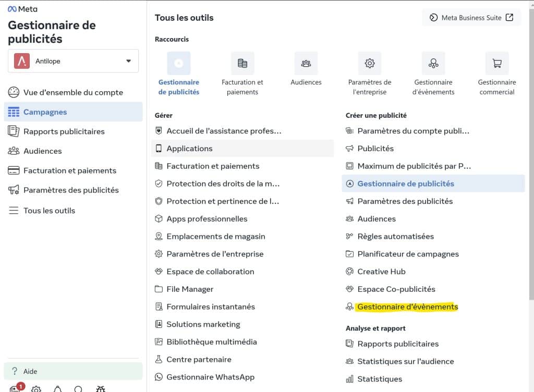Click the tools panel vertical scrollbar

(531, 153)
